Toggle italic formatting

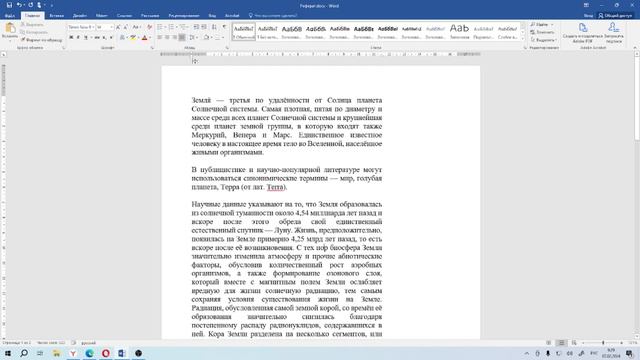pos(78,38)
